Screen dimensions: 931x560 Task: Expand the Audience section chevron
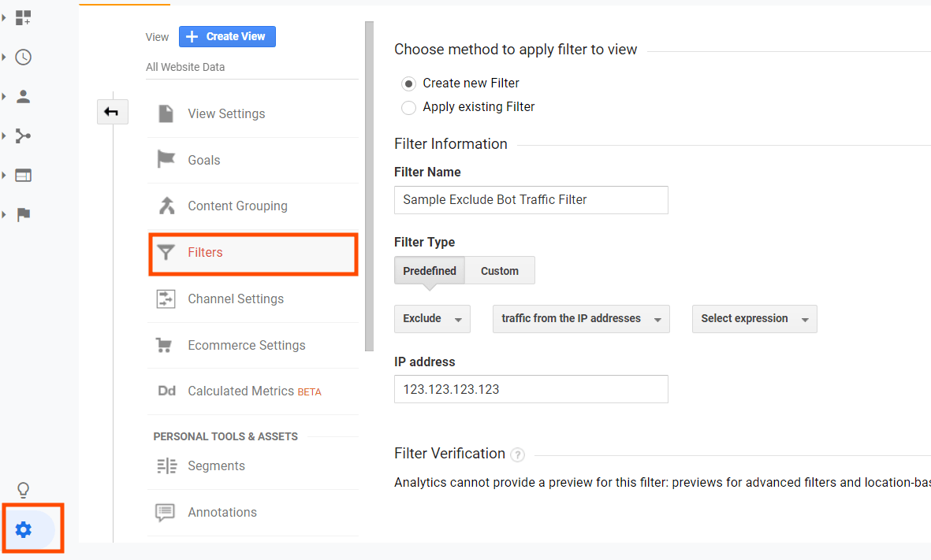coord(6,95)
